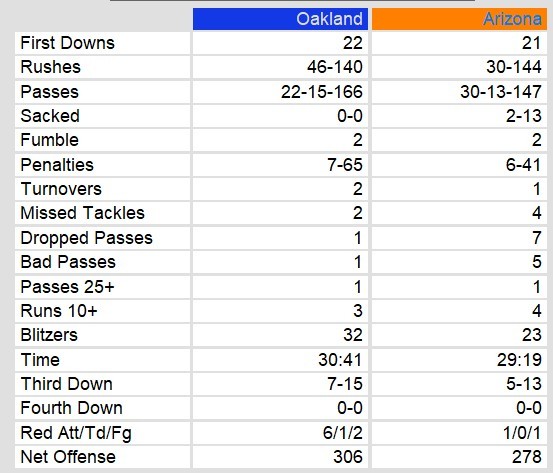
Task: Select the Turnovers row label
Action: point(61,189)
